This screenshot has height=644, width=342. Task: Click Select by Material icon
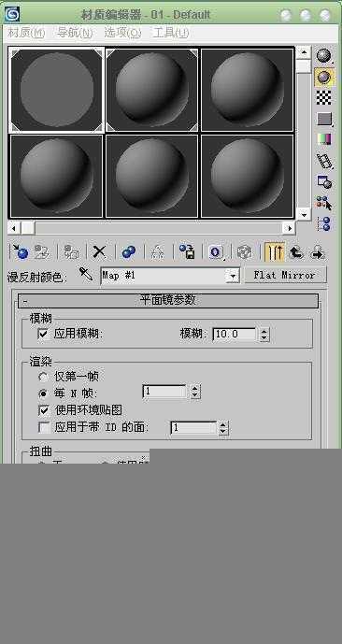pos(324,203)
